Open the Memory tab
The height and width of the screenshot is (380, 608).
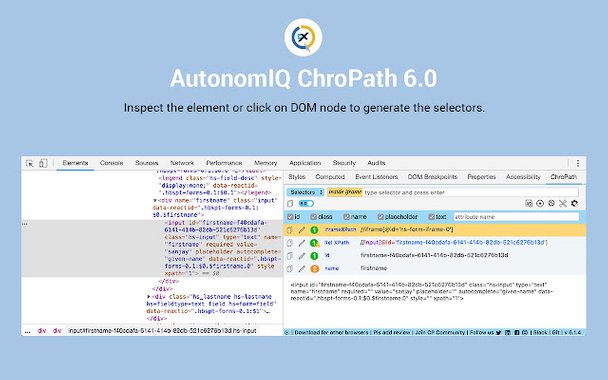(x=266, y=163)
